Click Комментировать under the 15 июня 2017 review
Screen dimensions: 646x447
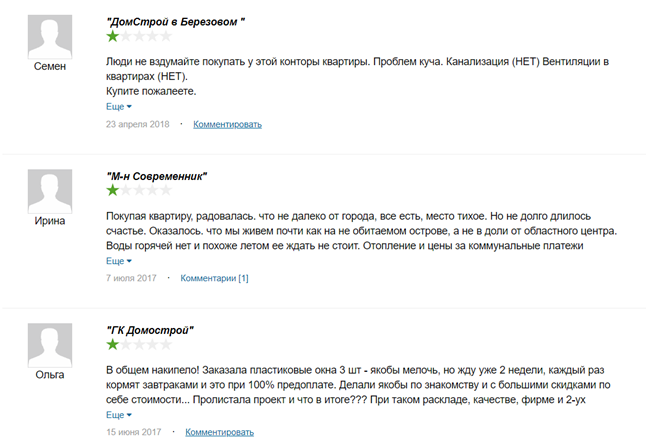219,433
